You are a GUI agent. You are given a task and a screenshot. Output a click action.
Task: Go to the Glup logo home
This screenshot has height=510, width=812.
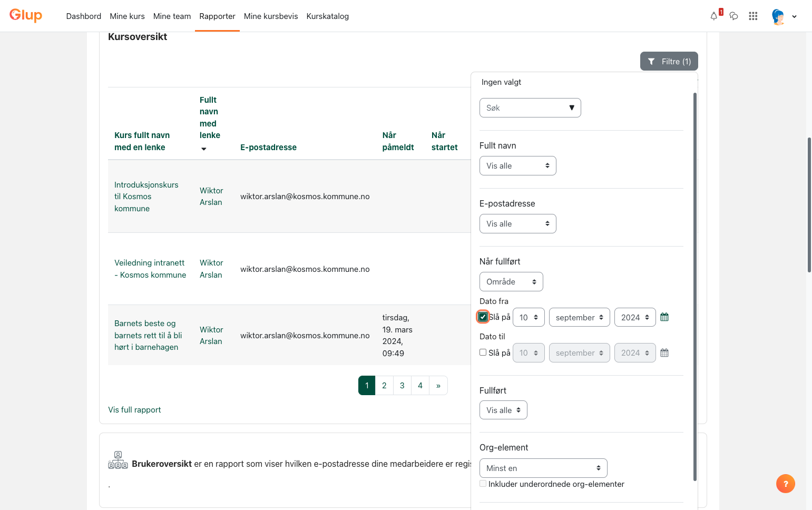click(x=26, y=15)
